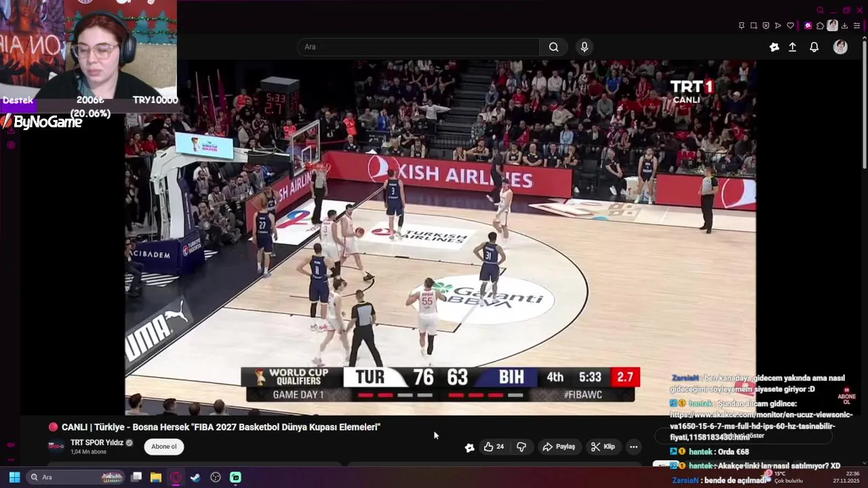Open Streamlabs taskbar icon
The width and height of the screenshot is (868, 488).
(x=235, y=477)
